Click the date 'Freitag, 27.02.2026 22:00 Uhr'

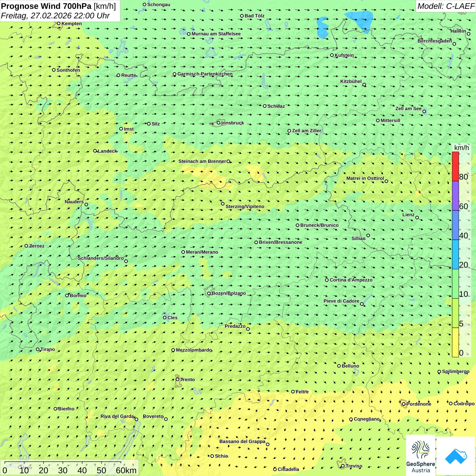tap(55, 16)
